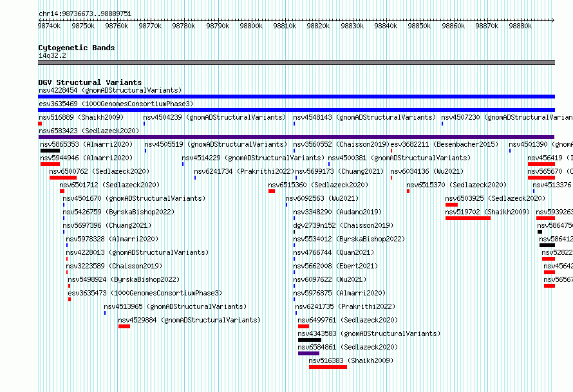Image resolution: width=573 pixels, height=392 pixels.
Task: Select the purple nsv6584861 feature bar
Action: [308, 353]
